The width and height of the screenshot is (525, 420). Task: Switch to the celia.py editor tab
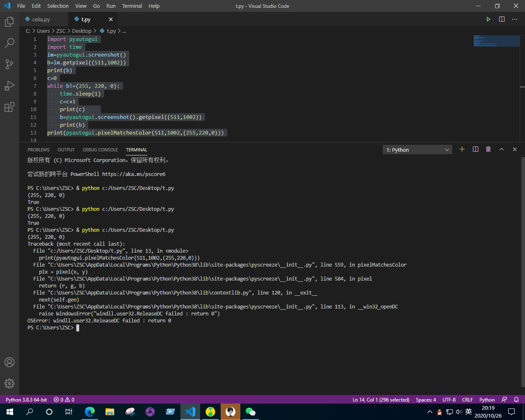(44, 19)
